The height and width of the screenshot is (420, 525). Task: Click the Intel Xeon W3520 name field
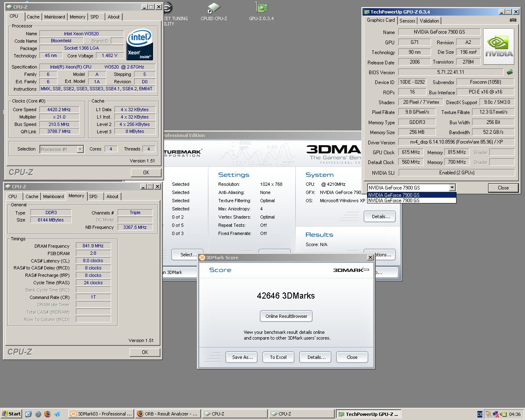81,34
